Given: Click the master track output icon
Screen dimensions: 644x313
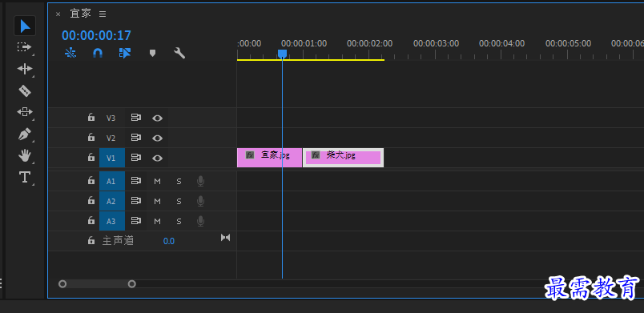Looking at the screenshot, I should click(x=226, y=238).
